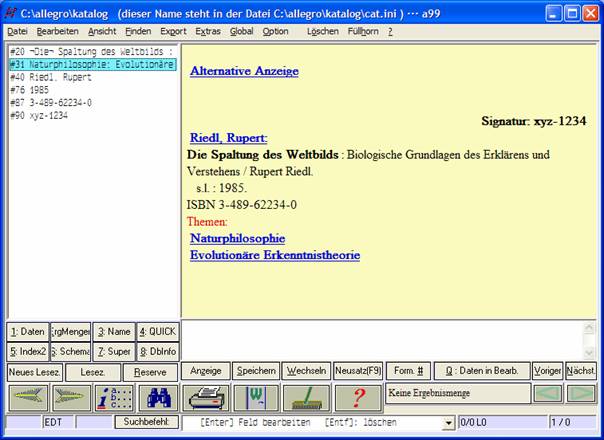The image size is (604, 440).
Task: Open the Füllhorn menu
Action: (x=362, y=31)
